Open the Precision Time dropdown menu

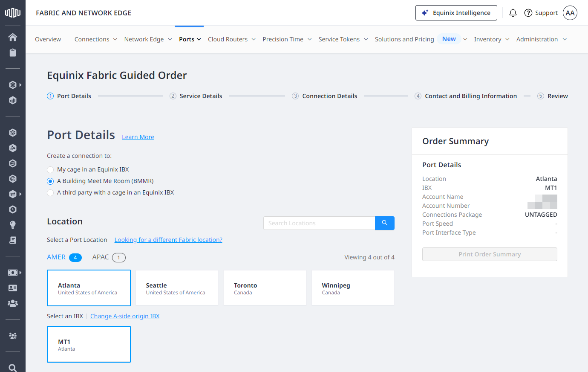pos(287,39)
